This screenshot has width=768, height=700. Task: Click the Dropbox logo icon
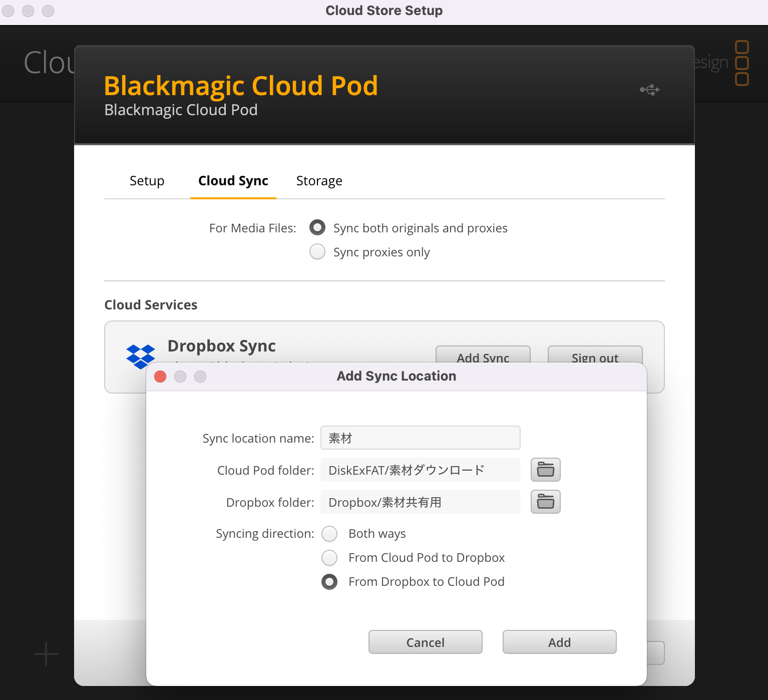140,356
